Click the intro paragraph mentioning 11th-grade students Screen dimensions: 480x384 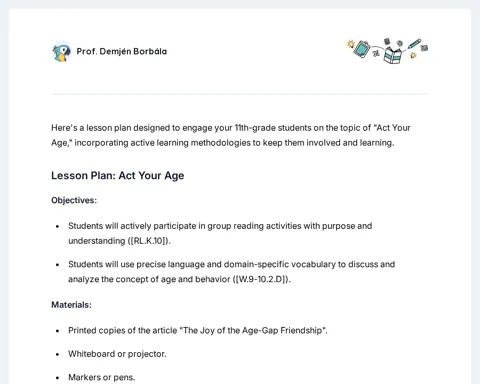(231, 135)
